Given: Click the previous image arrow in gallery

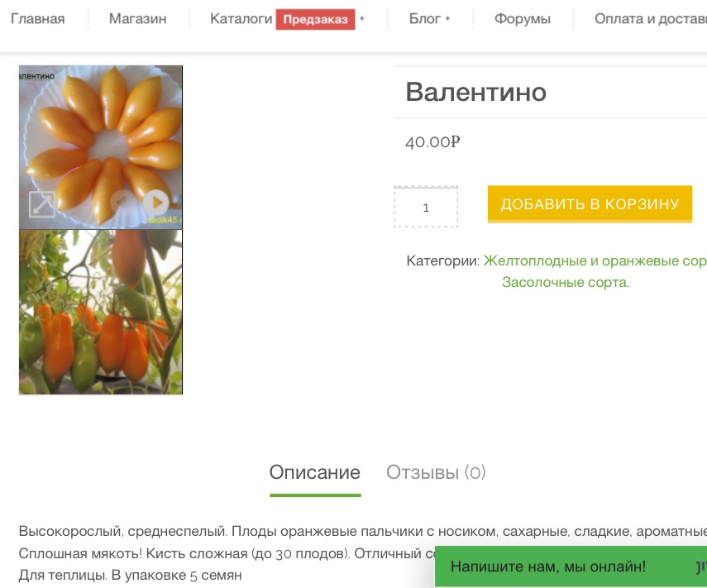Looking at the screenshot, I should tap(122, 203).
